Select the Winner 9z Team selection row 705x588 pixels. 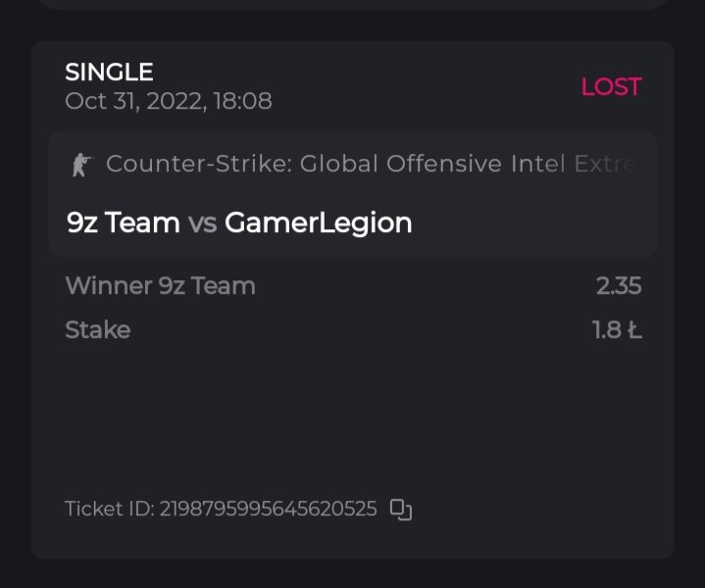pos(160,286)
